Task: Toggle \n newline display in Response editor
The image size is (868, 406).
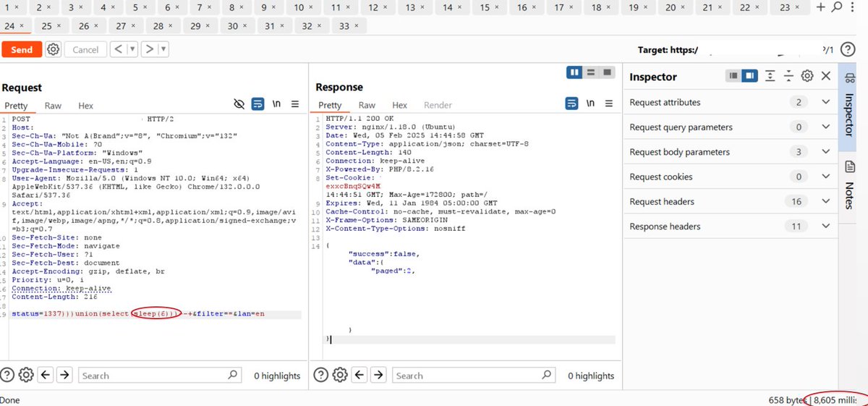Action: tap(590, 103)
